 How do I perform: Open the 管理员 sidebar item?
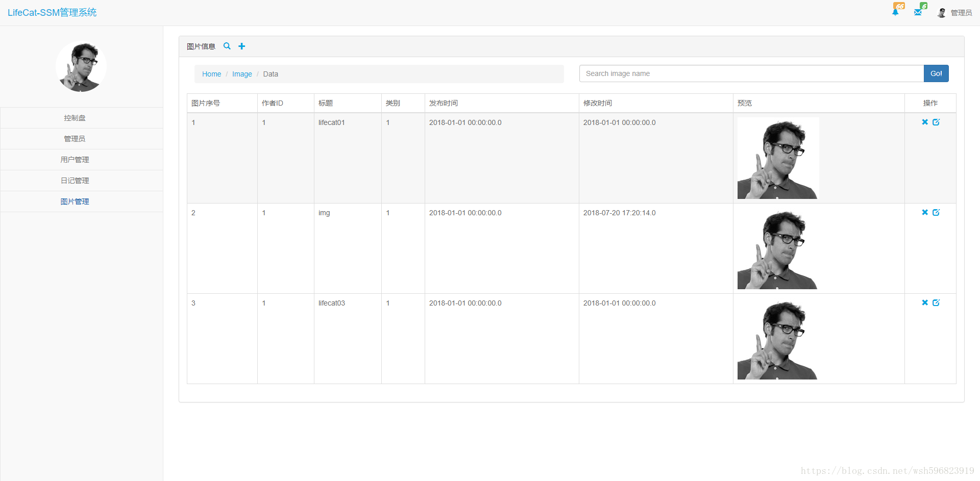tap(82, 139)
